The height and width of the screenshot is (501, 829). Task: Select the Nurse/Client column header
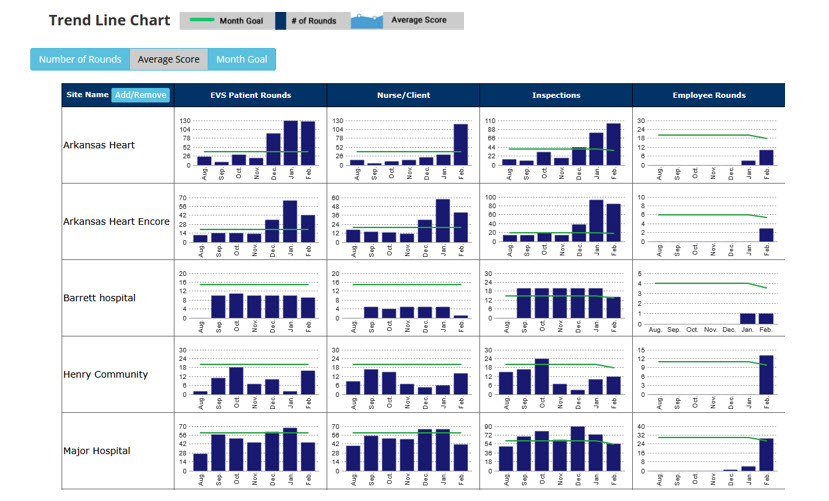(x=403, y=95)
